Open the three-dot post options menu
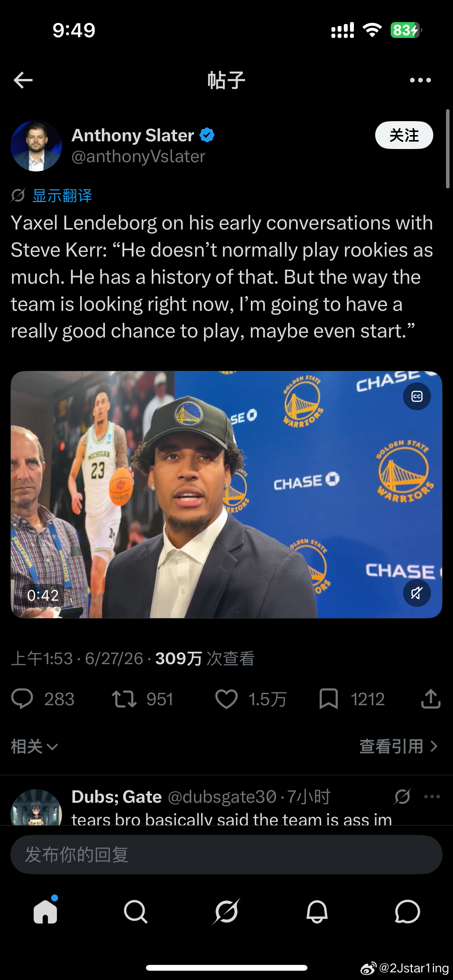 [x=420, y=80]
